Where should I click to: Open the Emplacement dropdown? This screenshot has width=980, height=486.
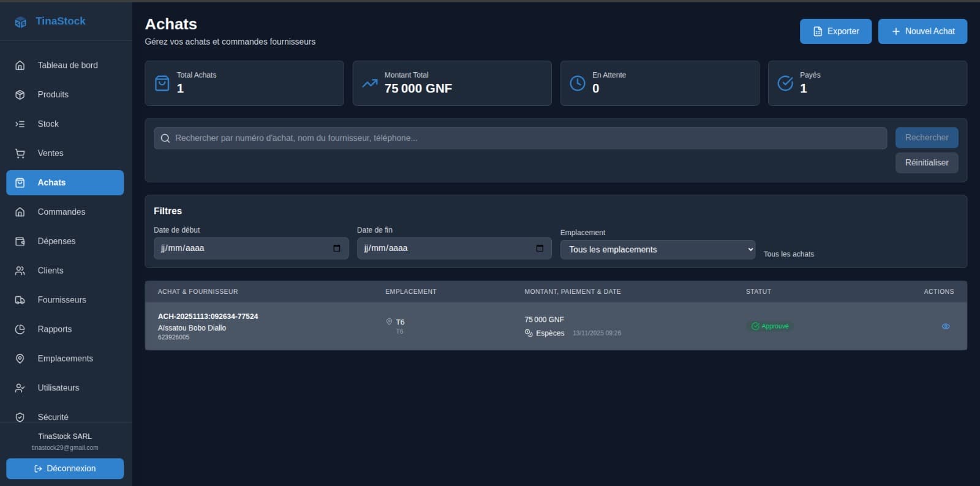pos(658,250)
